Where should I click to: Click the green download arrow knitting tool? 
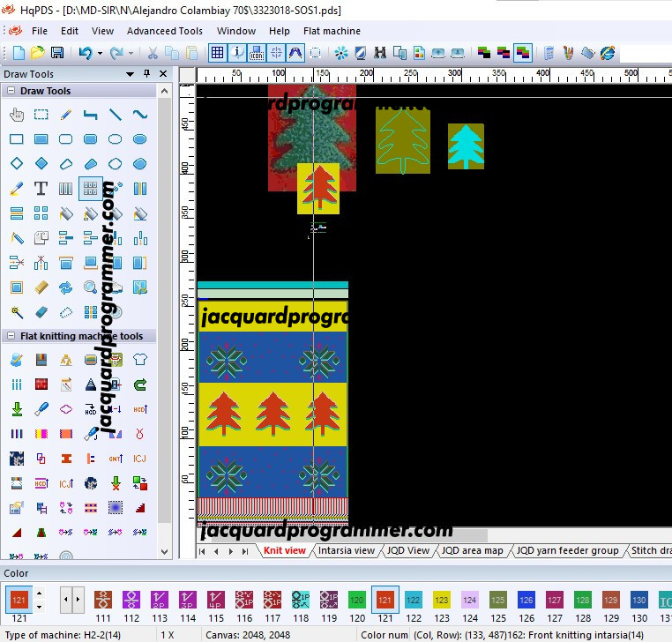(x=17, y=409)
